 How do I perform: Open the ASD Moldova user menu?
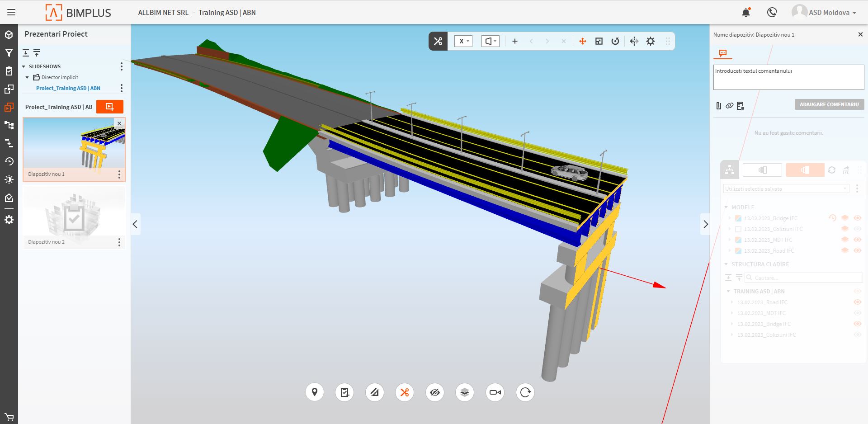coord(824,13)
